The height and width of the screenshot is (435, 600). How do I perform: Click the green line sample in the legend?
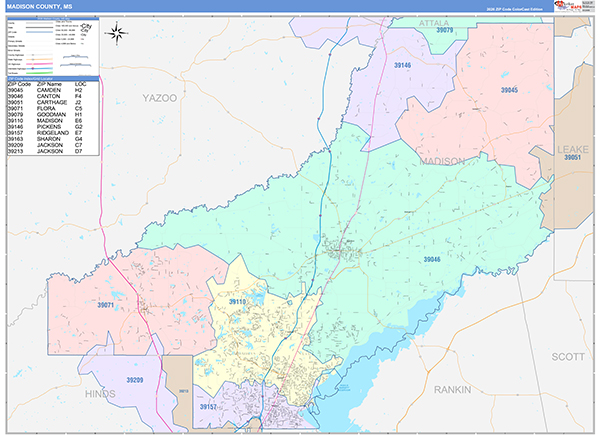(40, 73)
